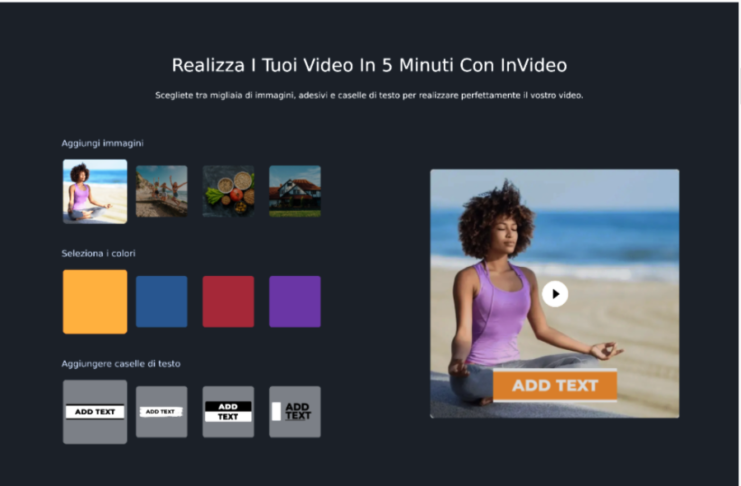Image resolution: width=741 pixels, height=486 pixels.
Task: Select the ADD TEXT style with white bar
Action: point(295,412)
